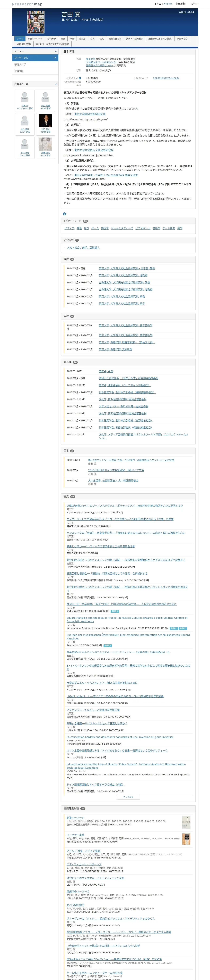Viewport: 210px width, 980px height.
Task: Open the 共同研究・競争的資金等の研究課題 tab
Action: tap(53, 44)
